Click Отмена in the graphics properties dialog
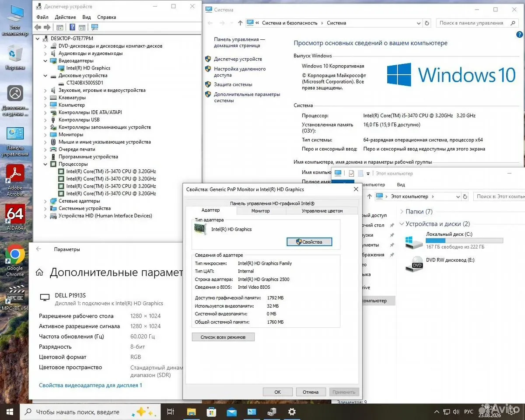The image size is (525, 420). coord(311,392)
